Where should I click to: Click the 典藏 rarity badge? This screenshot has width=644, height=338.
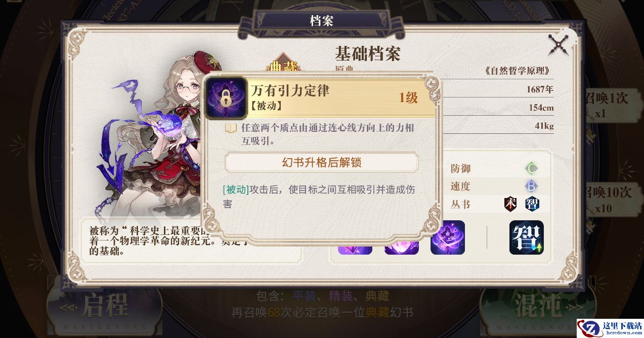(x=284, y=65)
